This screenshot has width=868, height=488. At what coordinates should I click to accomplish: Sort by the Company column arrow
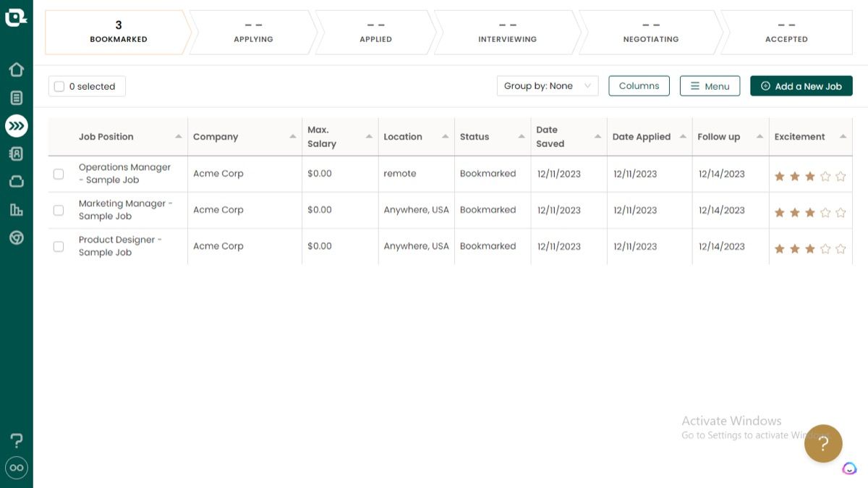click(293, 137)
